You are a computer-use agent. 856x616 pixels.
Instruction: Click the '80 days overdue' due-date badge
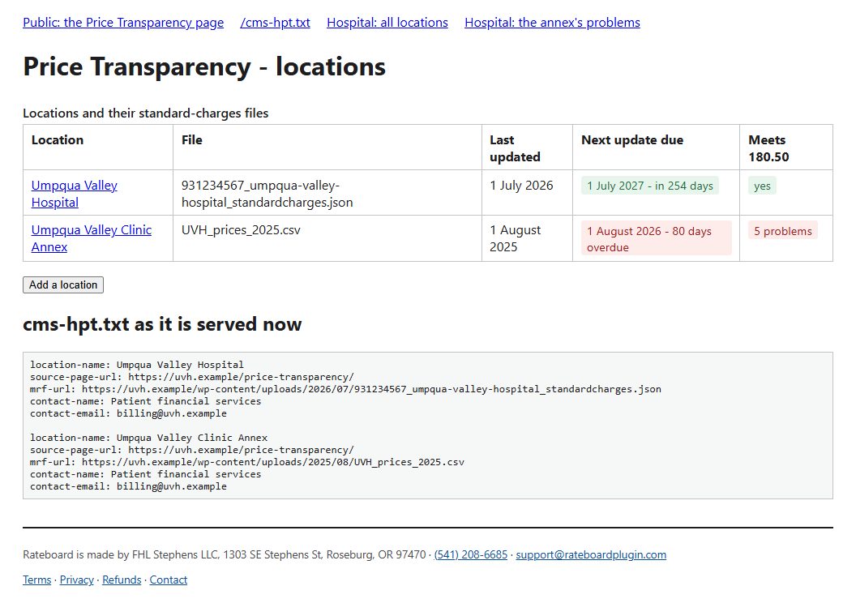[657, 238]
